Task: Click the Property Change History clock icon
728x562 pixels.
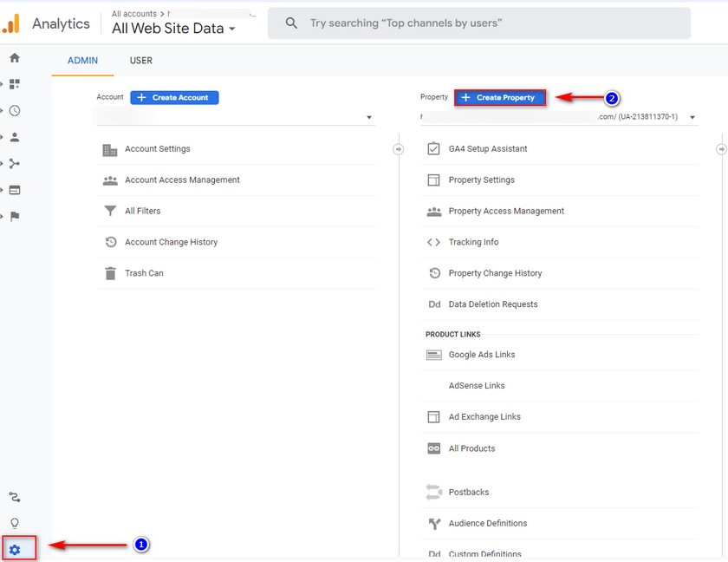Action: click(434, 273)
